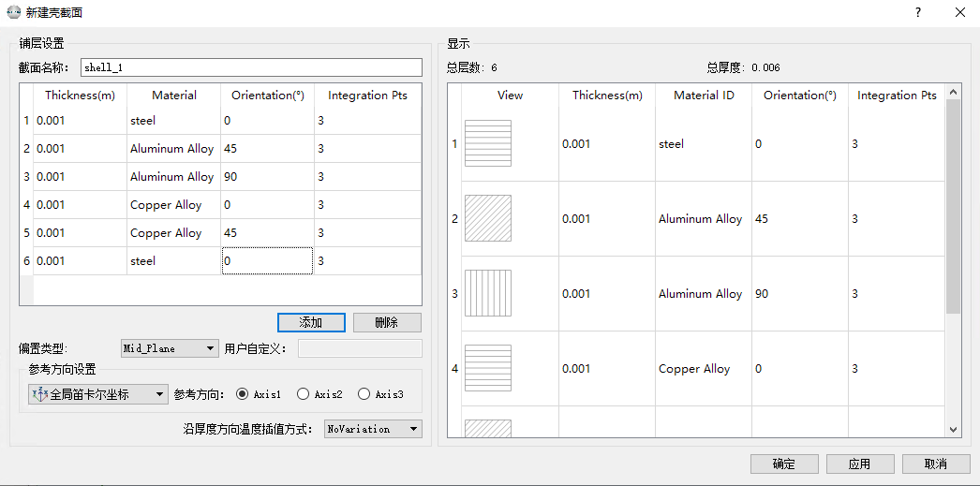
Task: Click layup row 1 orientation cell 0
Action: tap(268, 120)
